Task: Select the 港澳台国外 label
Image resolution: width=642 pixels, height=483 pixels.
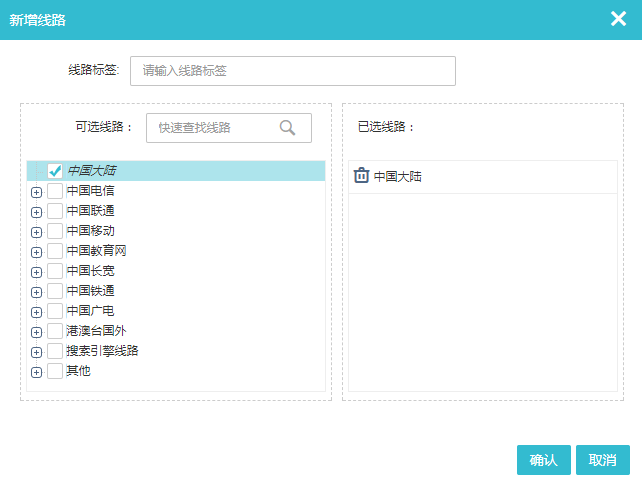Action: pos(96,331)
